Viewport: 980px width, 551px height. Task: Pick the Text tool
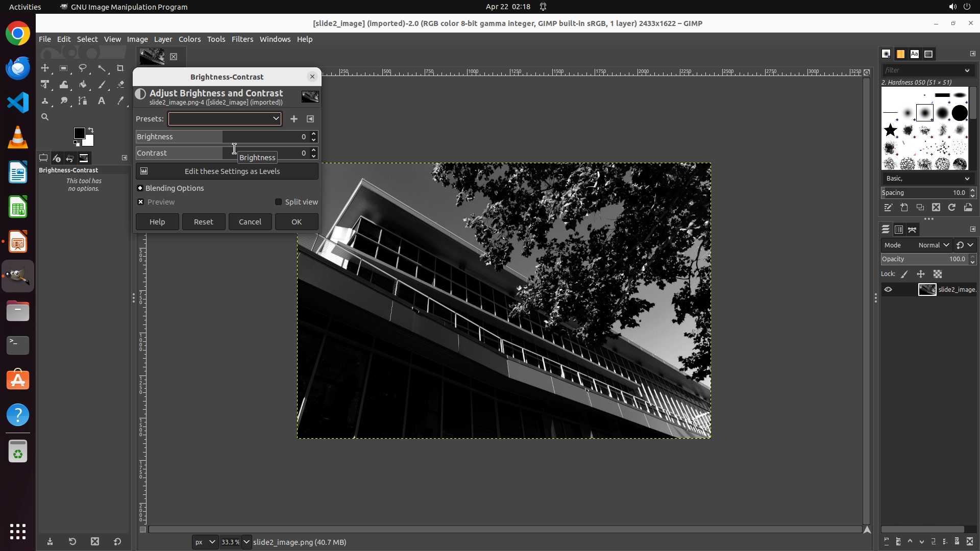[102, 101]
